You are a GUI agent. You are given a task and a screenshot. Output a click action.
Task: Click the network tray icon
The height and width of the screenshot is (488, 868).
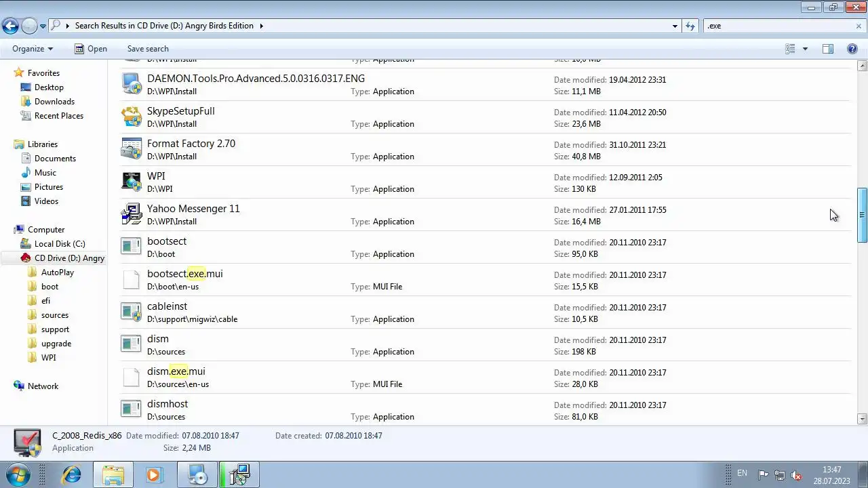[x=780, y=474]
